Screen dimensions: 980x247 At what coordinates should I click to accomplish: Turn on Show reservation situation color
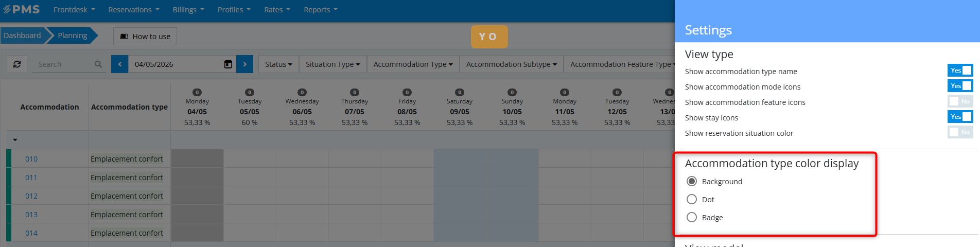click(x=960, y=132)
